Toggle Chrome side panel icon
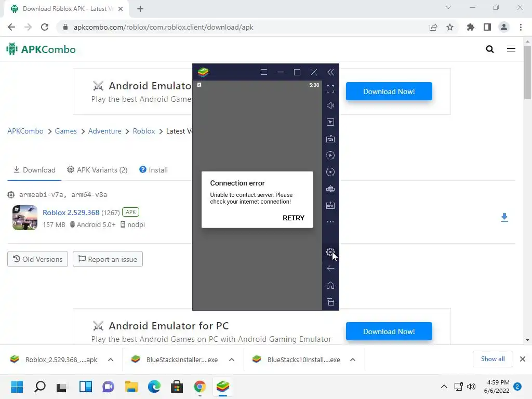 click(487, 27)
